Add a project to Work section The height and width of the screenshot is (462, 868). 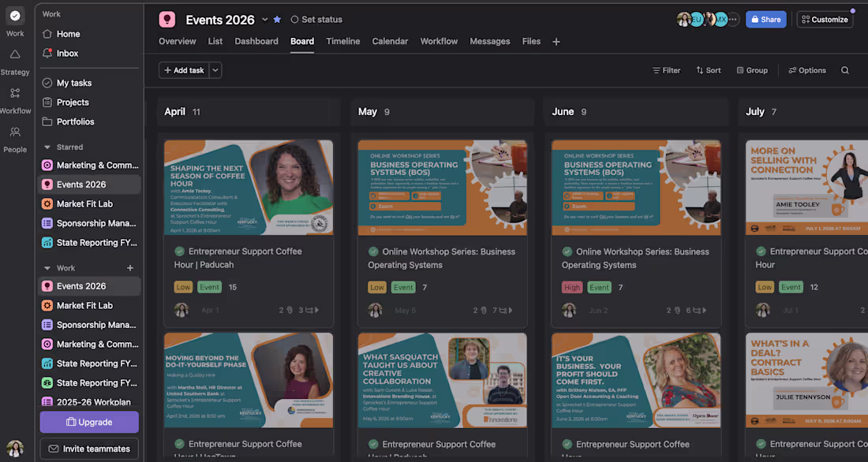point(130,268)
